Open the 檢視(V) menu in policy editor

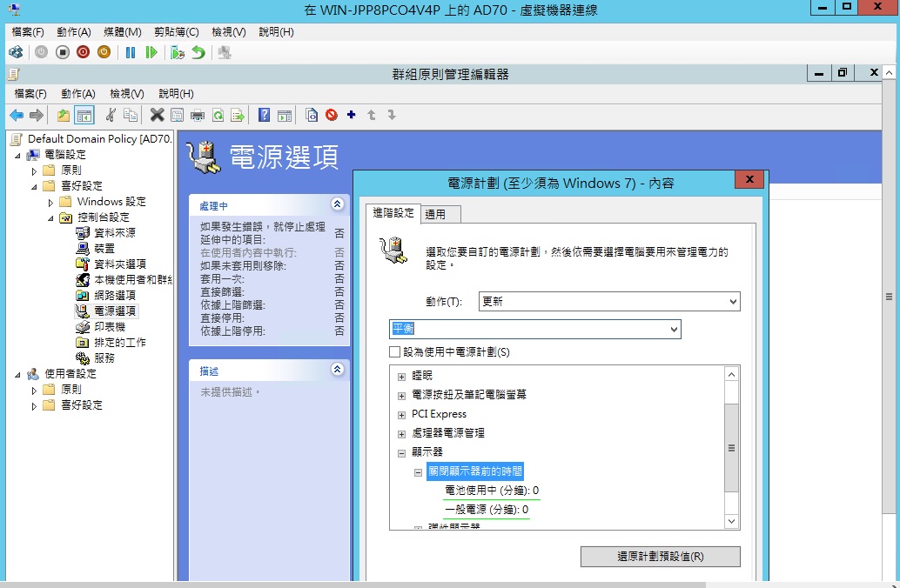[x=126, y=93]
